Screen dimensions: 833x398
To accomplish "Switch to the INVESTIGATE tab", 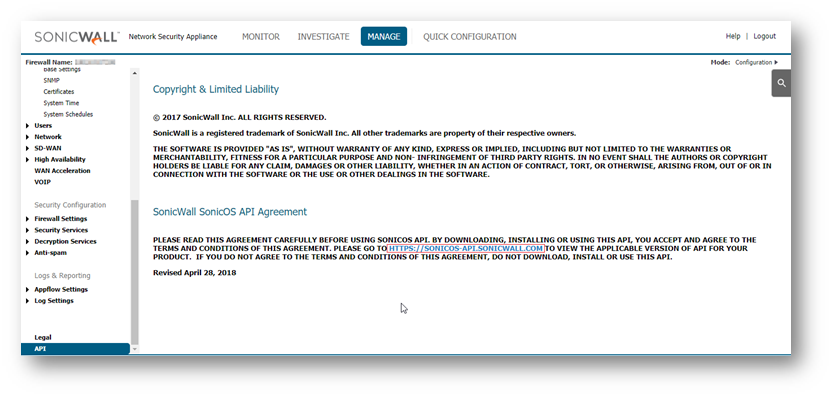I will click(324, 37).
